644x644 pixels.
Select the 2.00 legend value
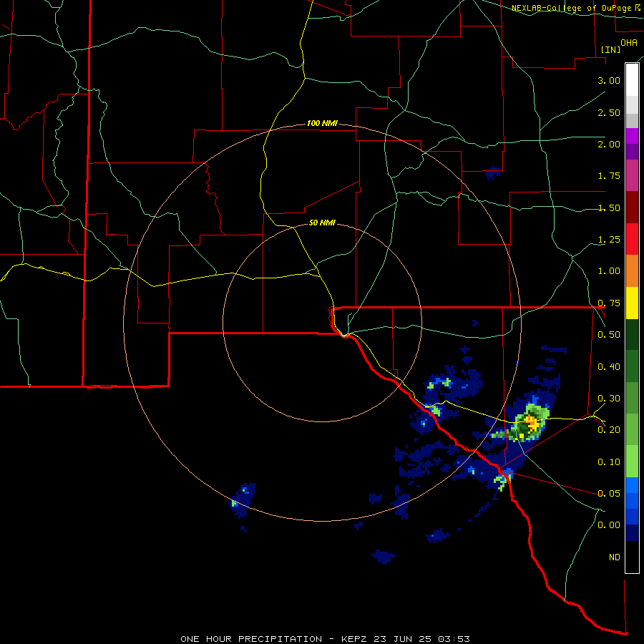pyautogui.click(x=609, y=144)
